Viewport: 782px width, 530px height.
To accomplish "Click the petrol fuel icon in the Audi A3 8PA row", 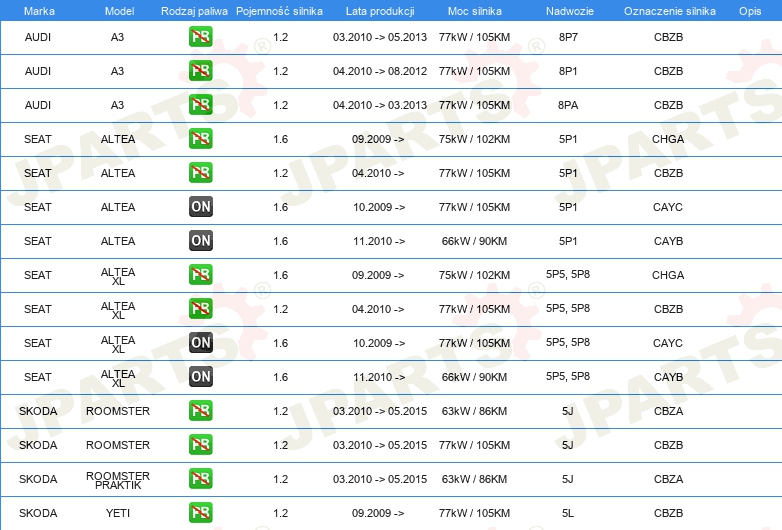I will [200, 105].
